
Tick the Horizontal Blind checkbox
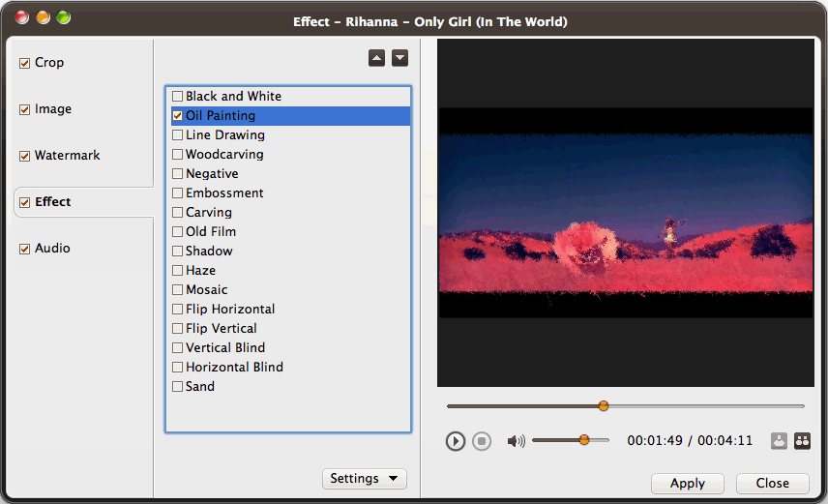point(177,368)
